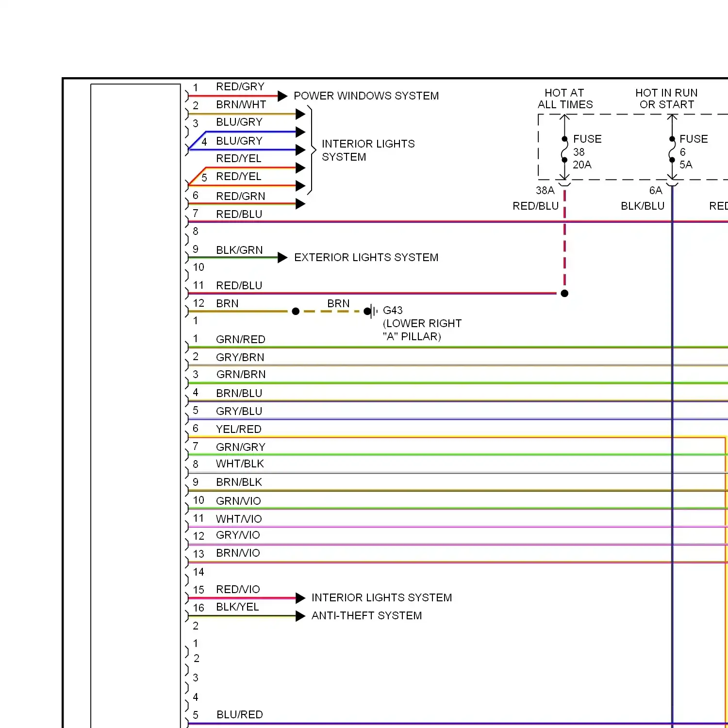Click the BRN/VIO wire label

pos(238,553)
